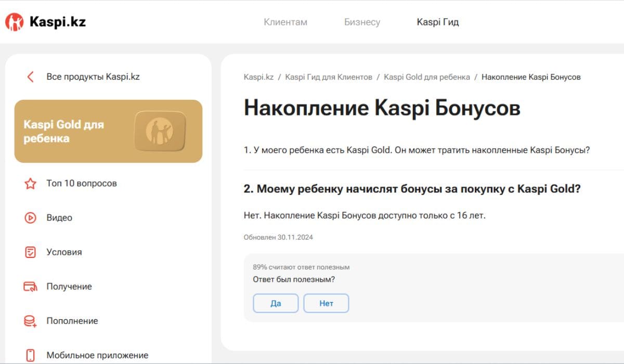Click the checklist icon beside Условия
The height and width of the screenshot is (364, 624).
point(30,252)
